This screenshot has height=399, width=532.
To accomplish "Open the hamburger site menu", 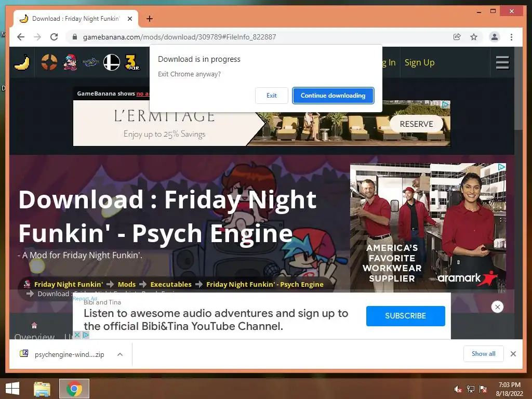I will coord(502,62).
